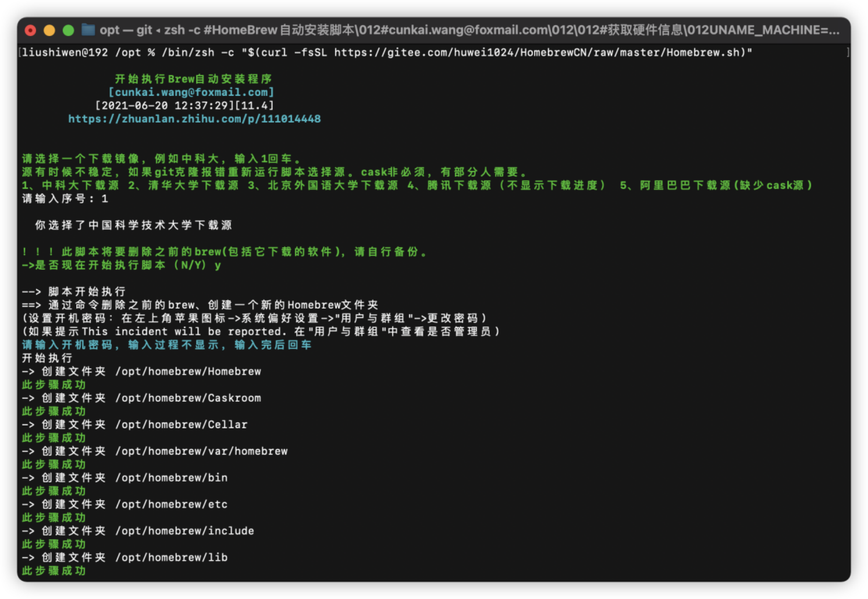Click the curl command line at top
The height and width of the screenshot is (599, 868).
pos(387,52)
